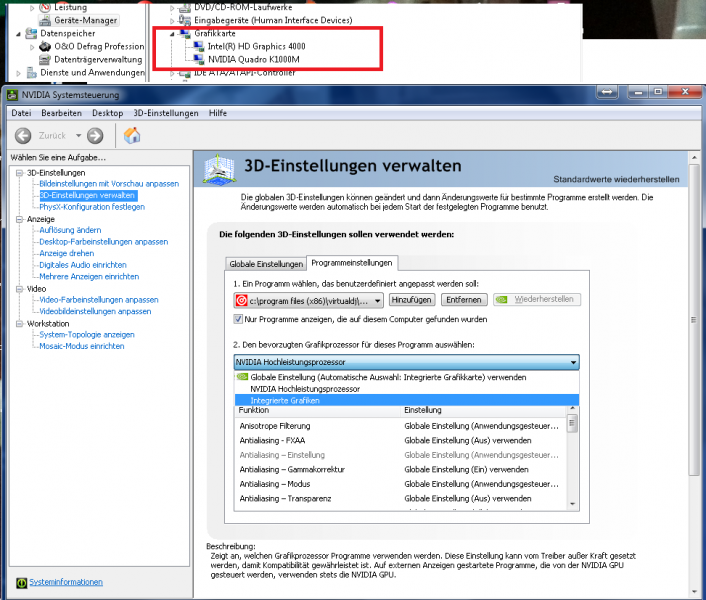
Task: Click the settings list scroll down arrow
Action: coord(573,504)
